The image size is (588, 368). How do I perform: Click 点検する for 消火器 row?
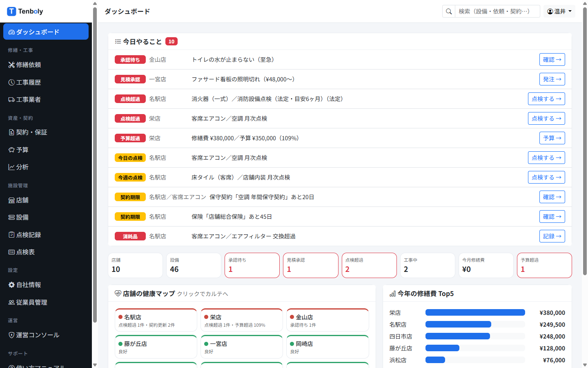[546, 99]
